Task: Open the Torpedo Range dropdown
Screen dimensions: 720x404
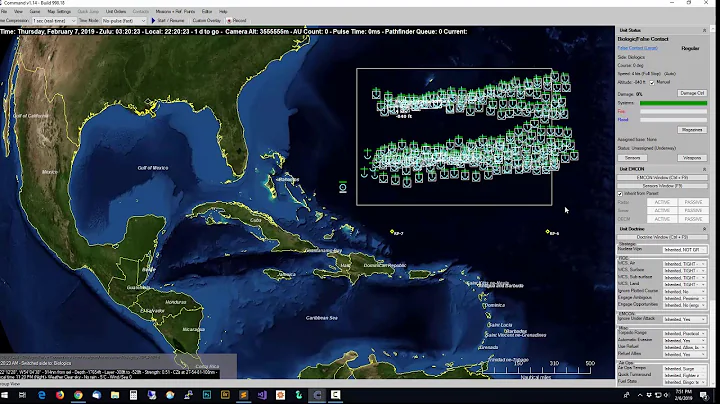Action: (x=685, y=334)
